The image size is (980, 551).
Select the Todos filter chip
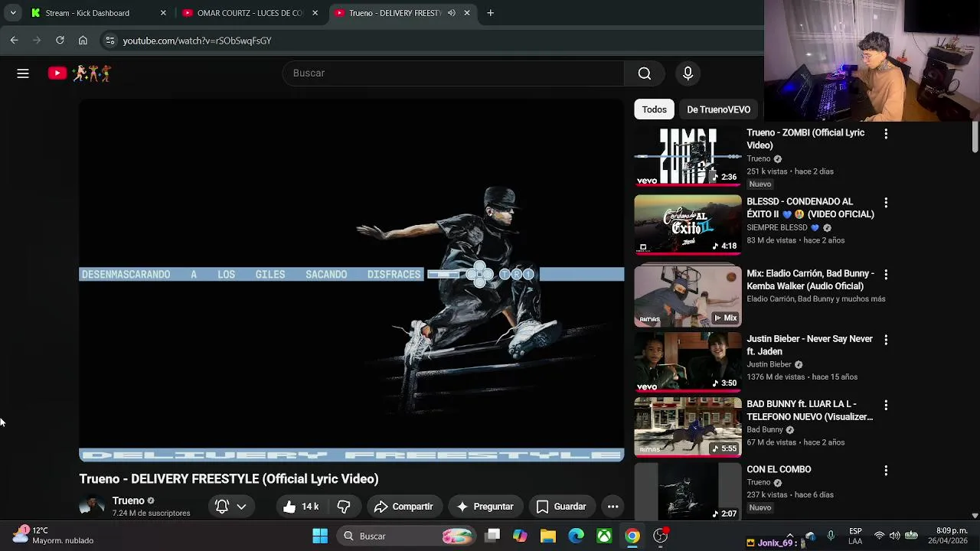[655, 109]
